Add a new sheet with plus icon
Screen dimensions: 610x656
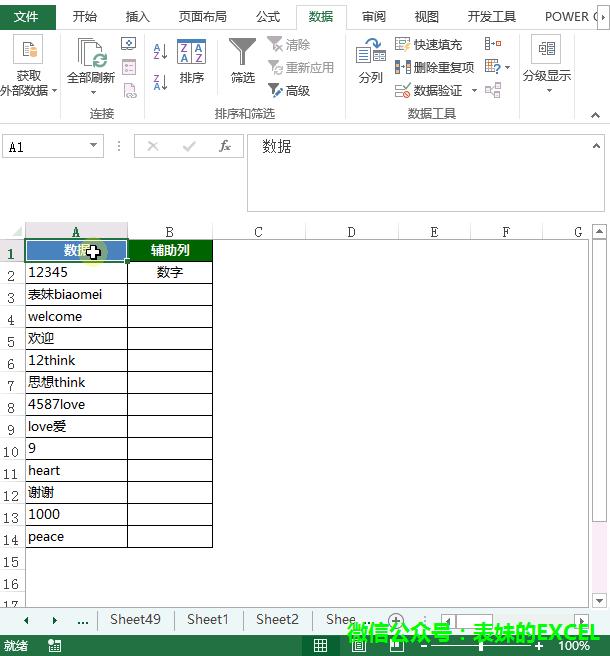(x=396, y=620)
